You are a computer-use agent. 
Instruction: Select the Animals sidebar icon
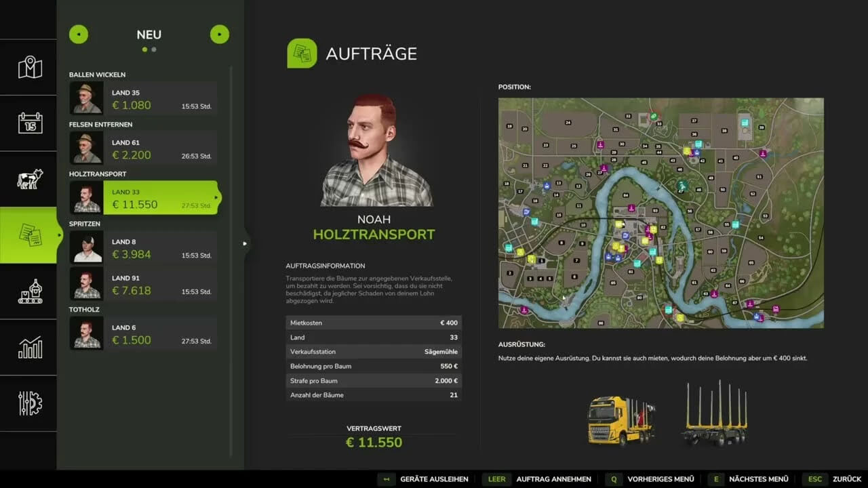tap(28, 178)
